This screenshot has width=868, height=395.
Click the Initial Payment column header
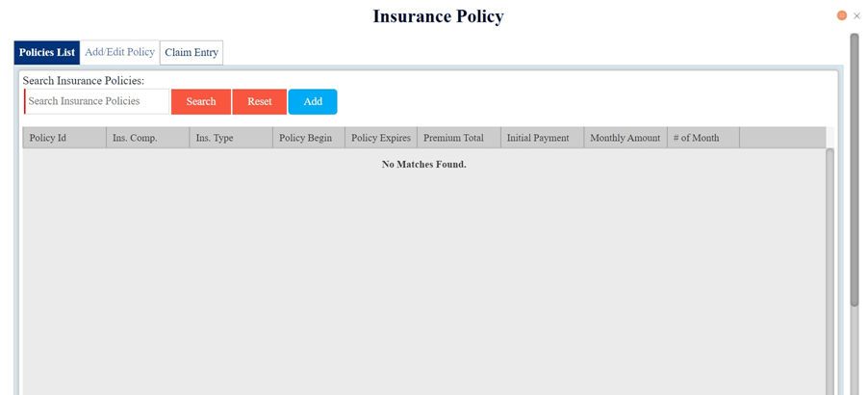point(542,138)
